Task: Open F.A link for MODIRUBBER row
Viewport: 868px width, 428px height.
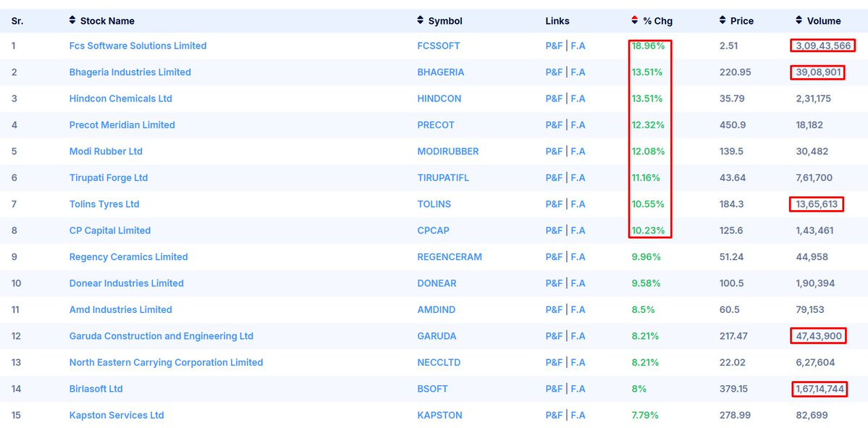Action: pyautogui.click(x=578, y=151)
